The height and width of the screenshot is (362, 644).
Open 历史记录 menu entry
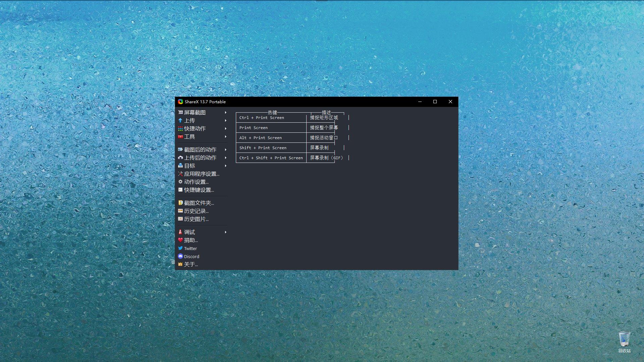click(196, 211)
